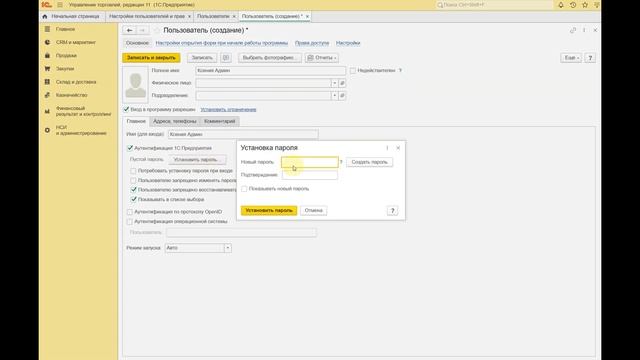The width and height of the screenshot is (640, 360).
Task: Enable Пользователю запрещено изменять пароль checkbox
Action: coord(133,180)
